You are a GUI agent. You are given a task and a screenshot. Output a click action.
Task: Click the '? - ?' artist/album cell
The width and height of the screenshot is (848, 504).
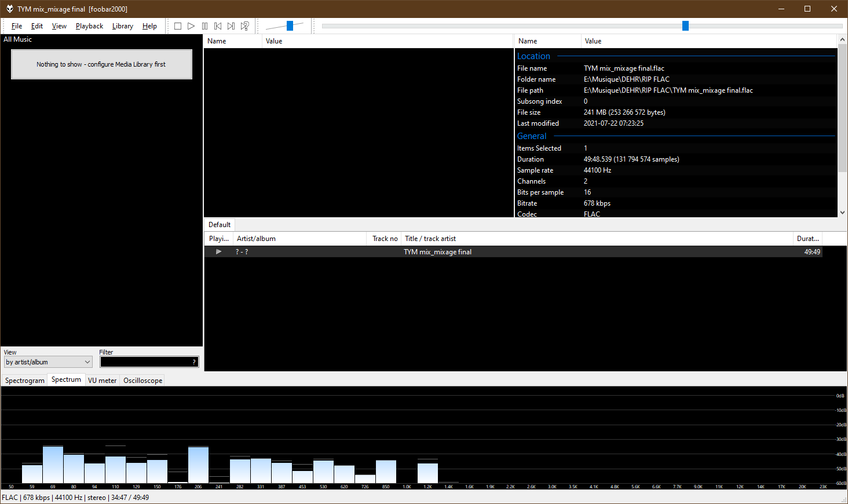tap(242, 252)
